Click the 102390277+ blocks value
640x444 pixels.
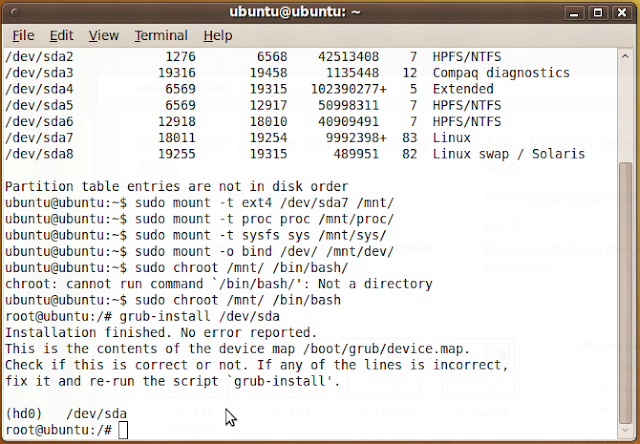(x=349, y=89)
